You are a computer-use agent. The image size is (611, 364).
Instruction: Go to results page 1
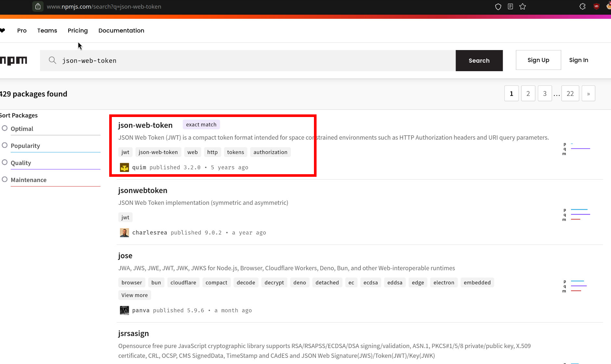(x=511, y=94)
